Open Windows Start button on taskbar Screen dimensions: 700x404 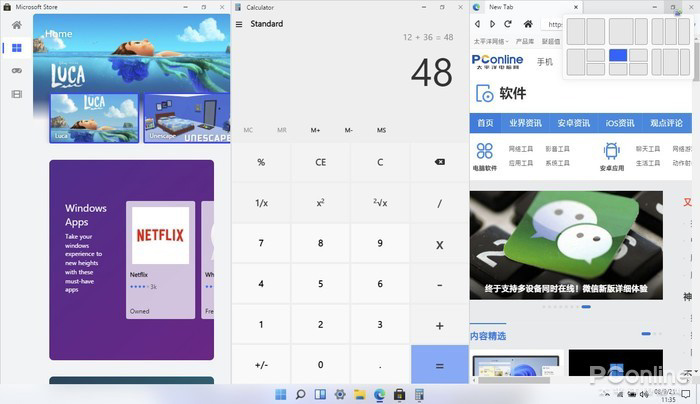point(281,394)
